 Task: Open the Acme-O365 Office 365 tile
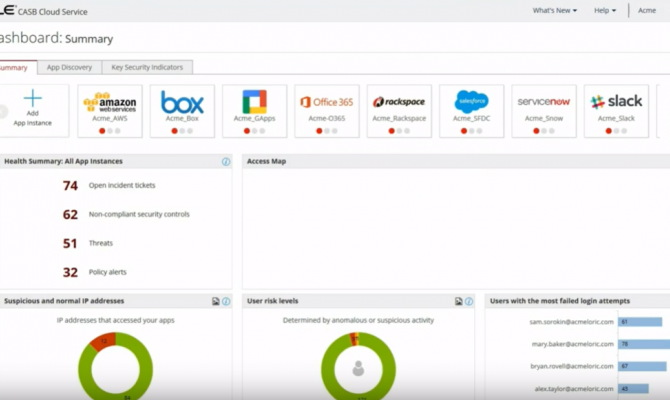[327, 111]
